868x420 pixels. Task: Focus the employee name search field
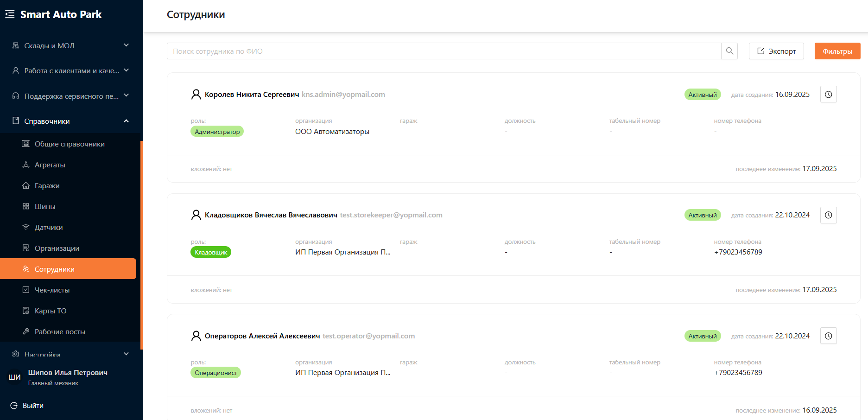444,51
